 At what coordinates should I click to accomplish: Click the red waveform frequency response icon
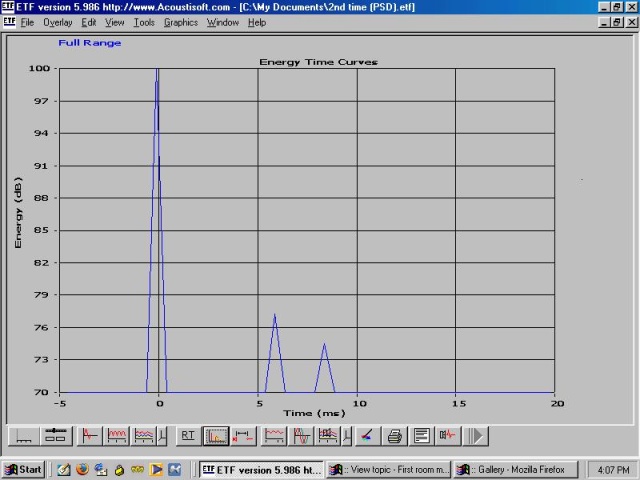coord(117,436)
